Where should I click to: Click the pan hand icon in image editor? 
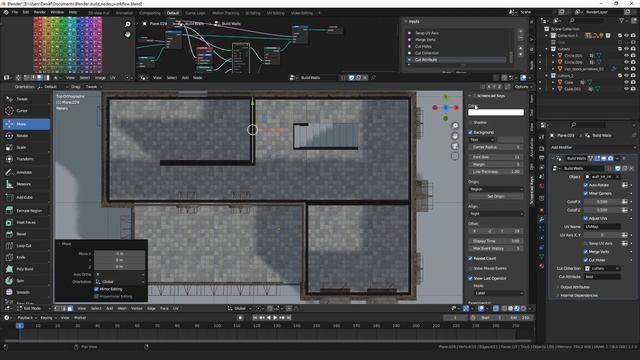(128, 34)
